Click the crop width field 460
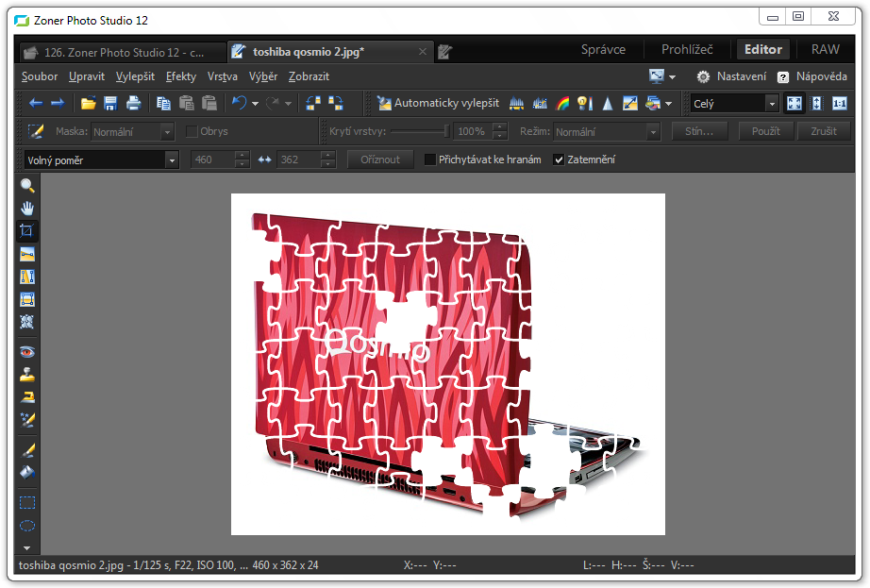This screenshot has height=588, width=870. [213, 160]
